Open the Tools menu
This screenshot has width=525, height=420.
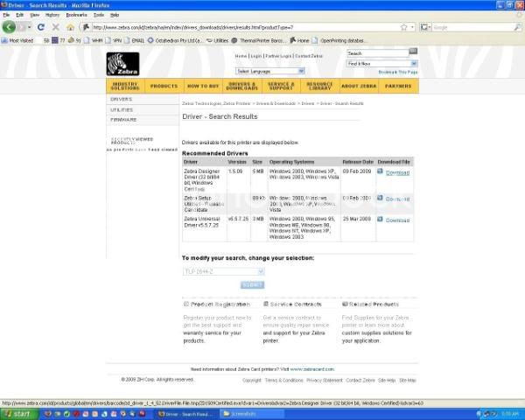pyautogui.click(x=99, y=15)
